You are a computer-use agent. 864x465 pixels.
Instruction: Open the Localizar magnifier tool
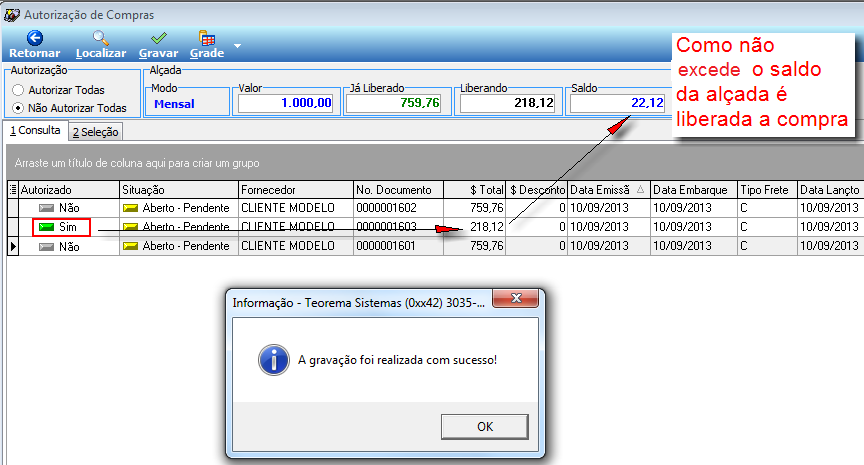click(x=101, y=38)
